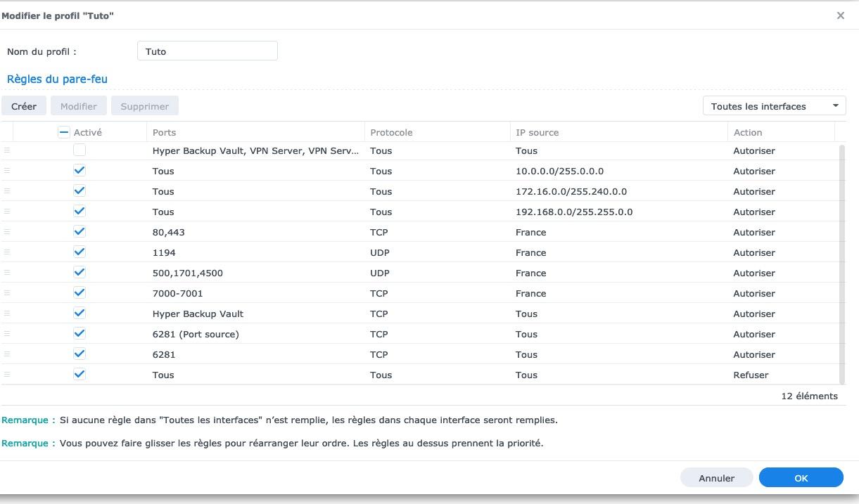Uncheck the 500,1701,4500 rule checkbox
Viewport: 859px width, 504px height.
coord(79,273)
